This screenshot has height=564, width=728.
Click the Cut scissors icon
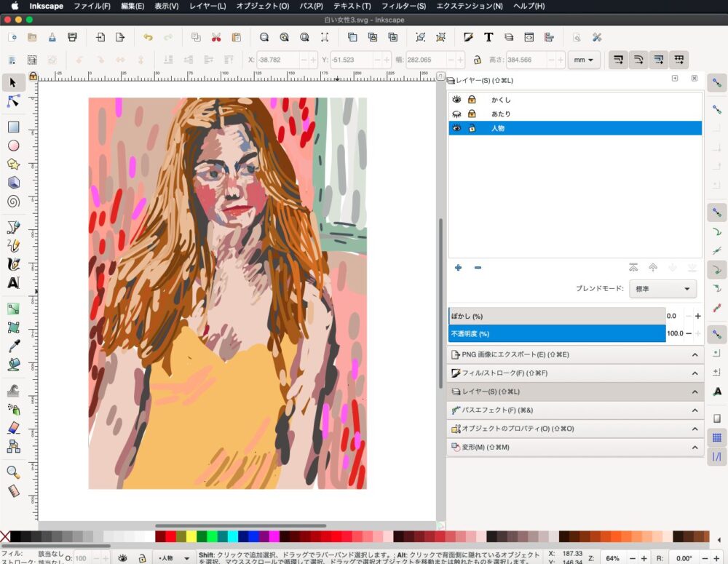pos(216,37)
